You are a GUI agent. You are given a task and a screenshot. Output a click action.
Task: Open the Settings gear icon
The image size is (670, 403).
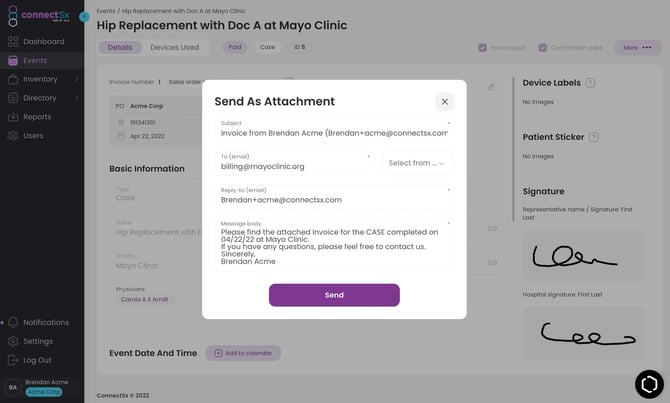point(13,341)
